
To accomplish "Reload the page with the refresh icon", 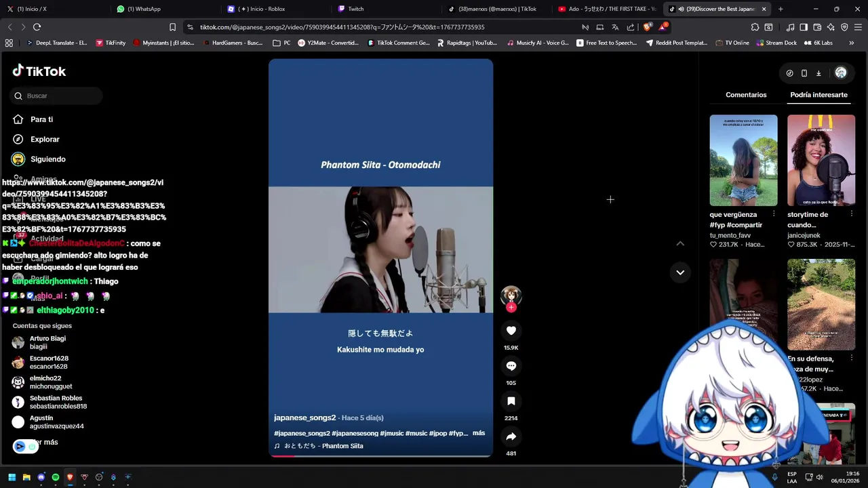I will pyautogui.click(x=37, y=27).
